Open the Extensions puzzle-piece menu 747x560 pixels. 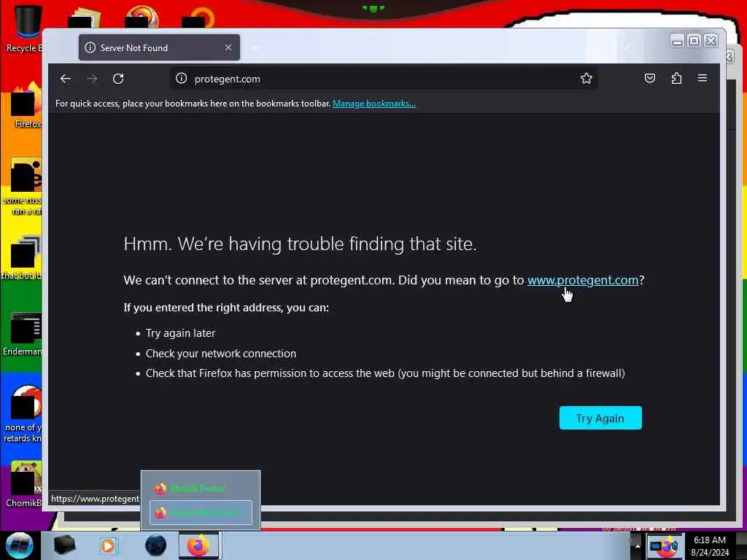pyautogui.click(x=676, y=79)
